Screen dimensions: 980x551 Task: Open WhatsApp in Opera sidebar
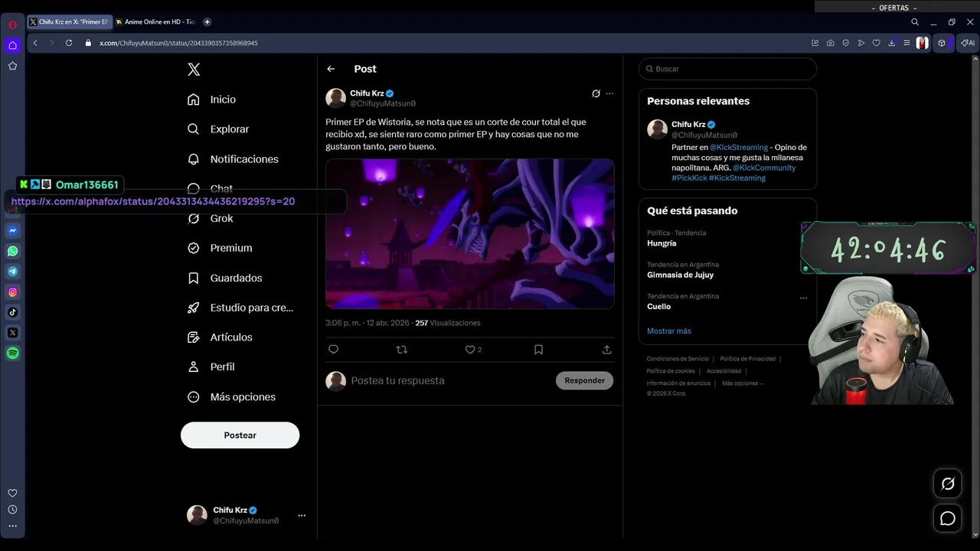point(12,251)
